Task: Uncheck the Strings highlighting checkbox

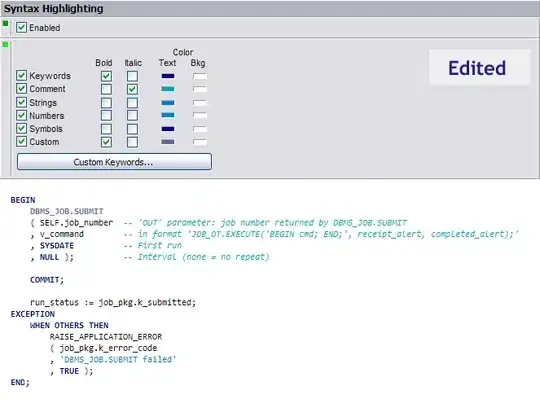Action: 21,102
